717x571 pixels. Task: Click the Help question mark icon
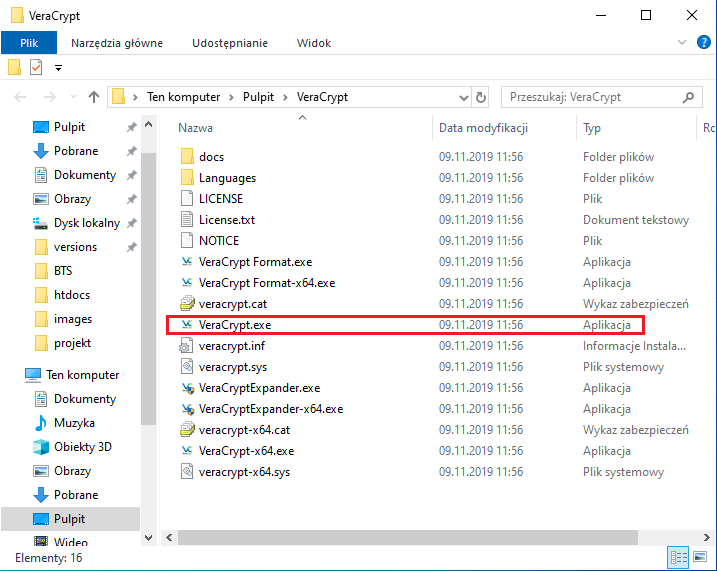point(704,42)
